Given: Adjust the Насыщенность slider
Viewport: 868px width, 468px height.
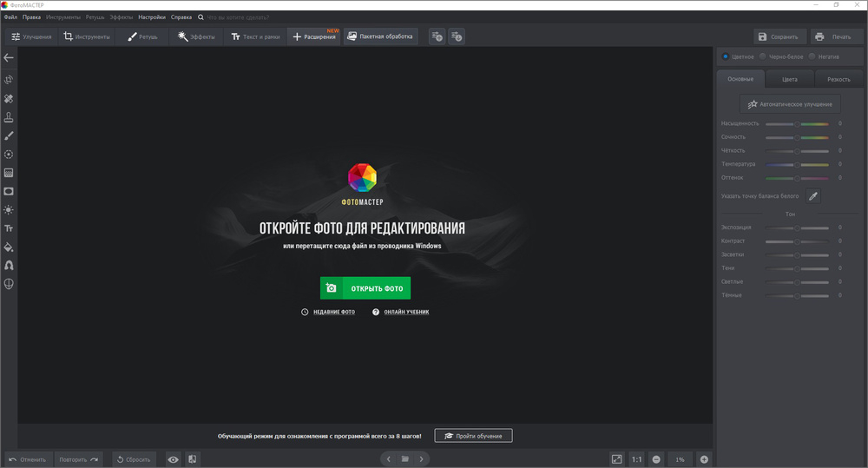Looking at the screenshot, I should pyautogui.click(x=797, y=123).
